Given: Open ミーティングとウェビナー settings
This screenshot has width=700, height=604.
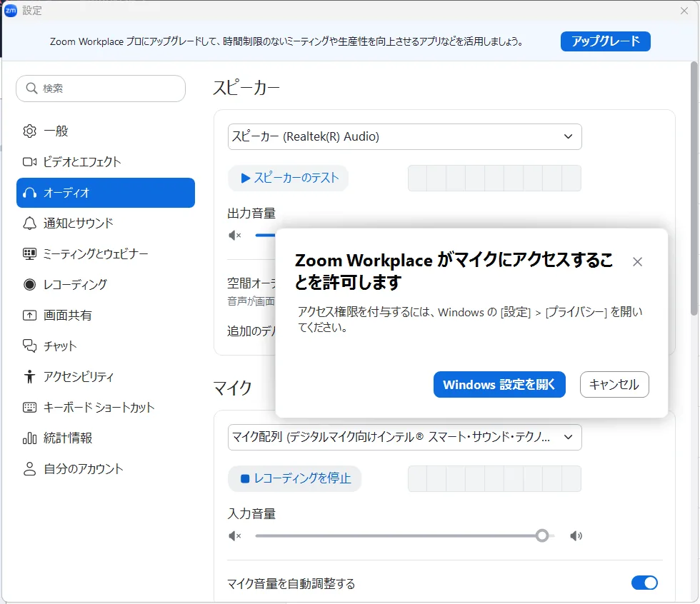Looking at the screenshot, I should [x=106, y=254].
